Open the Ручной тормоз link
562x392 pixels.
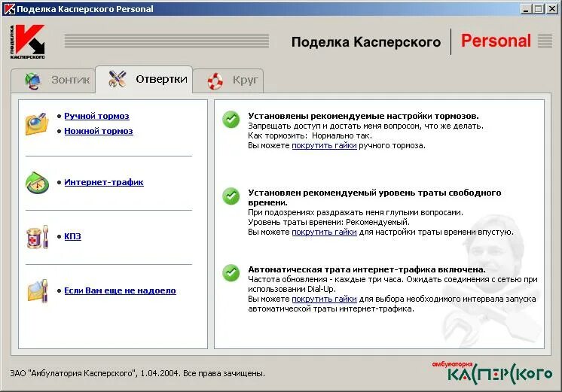tap(96, 116)
